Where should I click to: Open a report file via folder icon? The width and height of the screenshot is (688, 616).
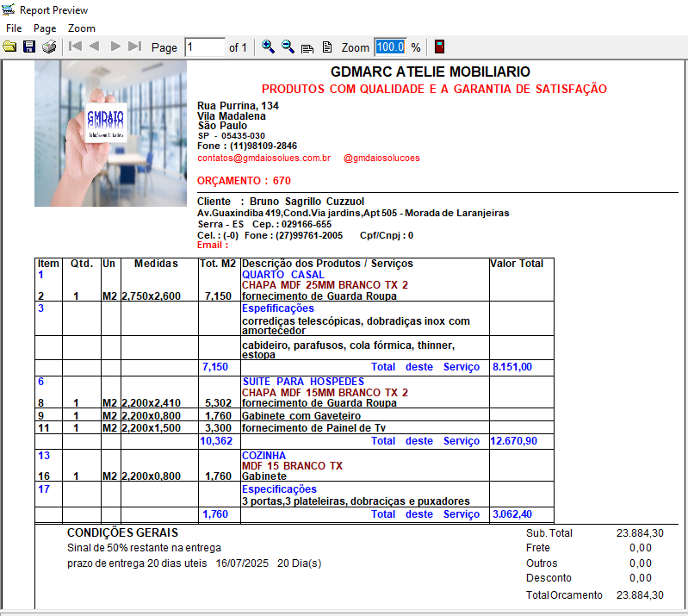point(9,47)
